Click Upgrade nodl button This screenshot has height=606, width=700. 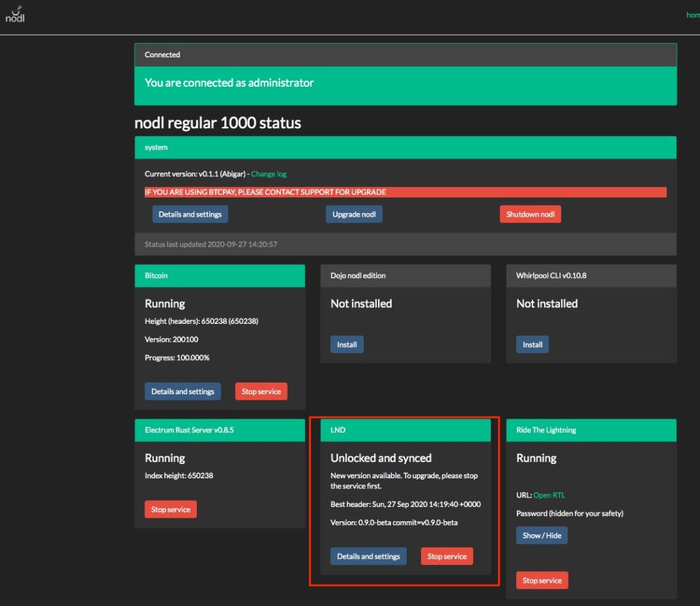pos(354,215)
